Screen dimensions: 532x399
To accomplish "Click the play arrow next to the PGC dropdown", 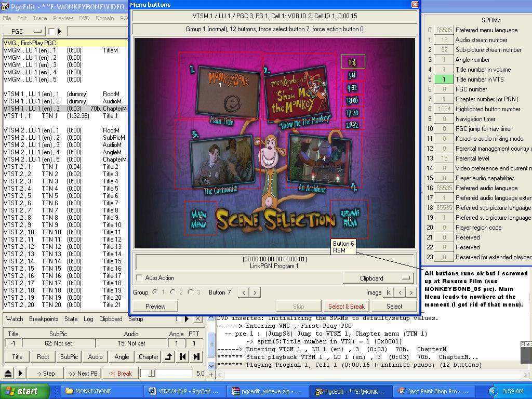I will (x=59, y=32).
